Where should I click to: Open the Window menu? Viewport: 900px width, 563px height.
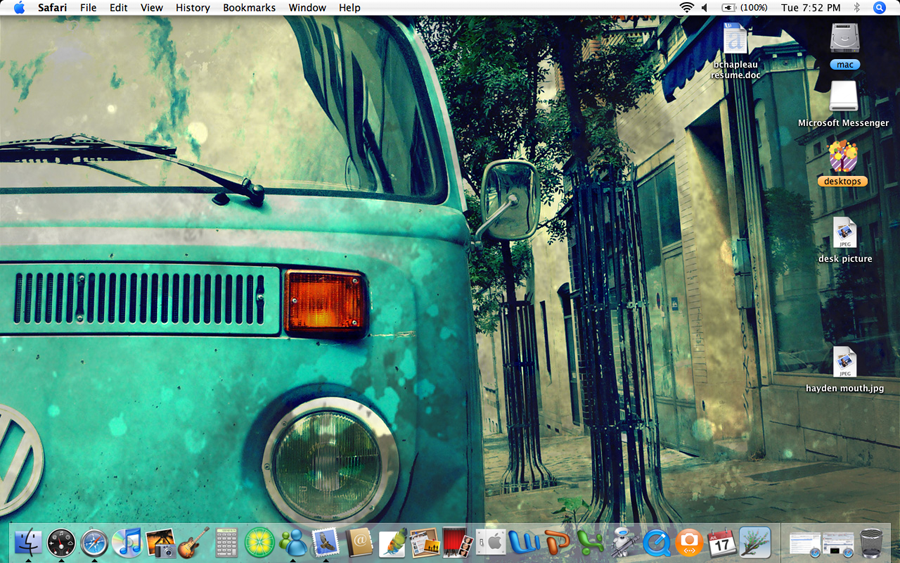coord(307,7)
